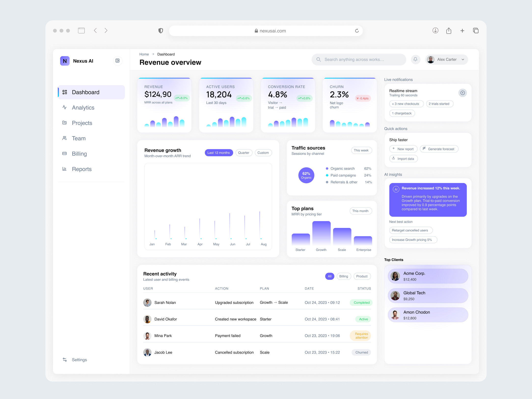Click the Nexus AI logo icon
This screenshot has height=399, width=532.
(65, 61)
